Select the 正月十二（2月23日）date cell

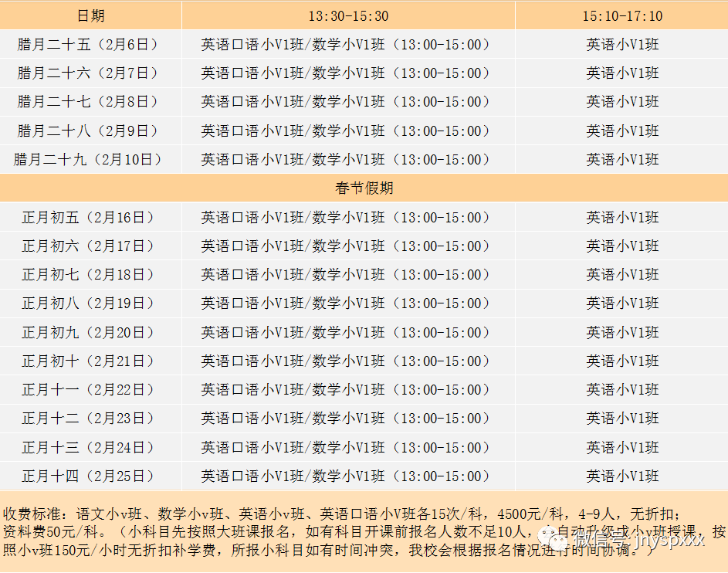pyautogui.click(x=91, y=419)
